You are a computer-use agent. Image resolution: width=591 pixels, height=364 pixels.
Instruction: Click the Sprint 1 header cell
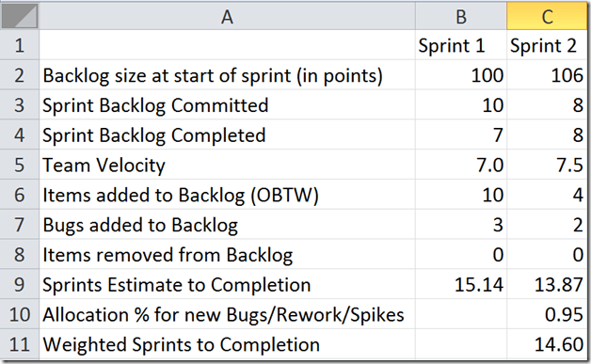click(461, 45)
